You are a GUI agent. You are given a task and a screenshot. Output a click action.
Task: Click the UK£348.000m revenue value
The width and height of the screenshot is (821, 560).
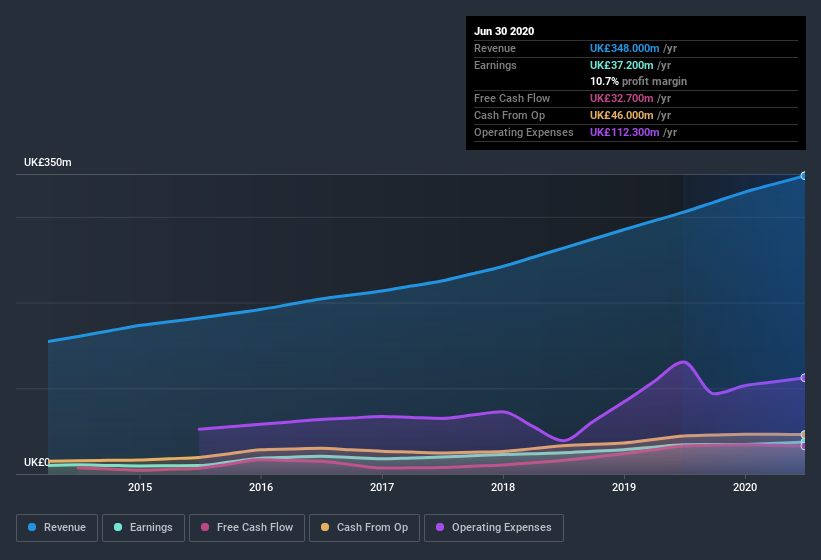(x=625, y=48)
